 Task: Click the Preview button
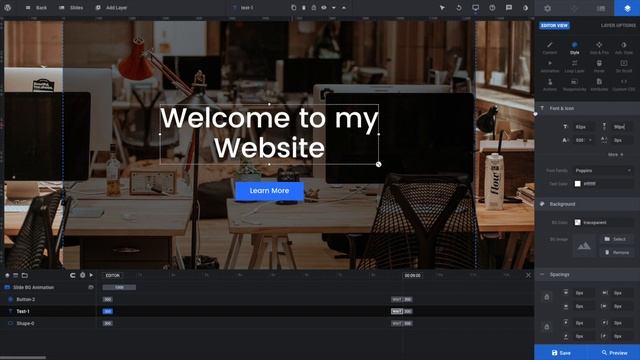[614, 353]
